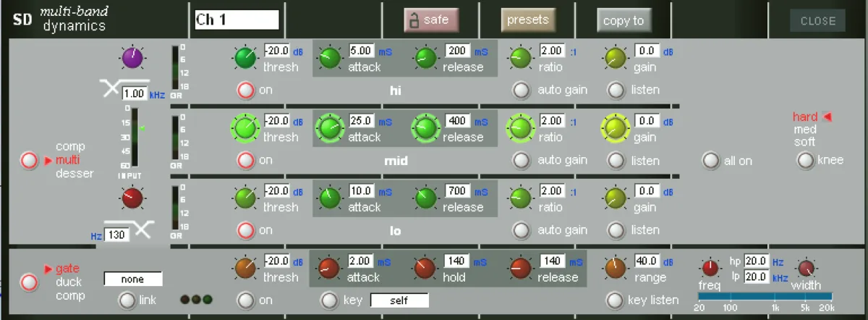Toggle lo band auto gain
Screen dimensions: 868x320
(x=521, y=230)
